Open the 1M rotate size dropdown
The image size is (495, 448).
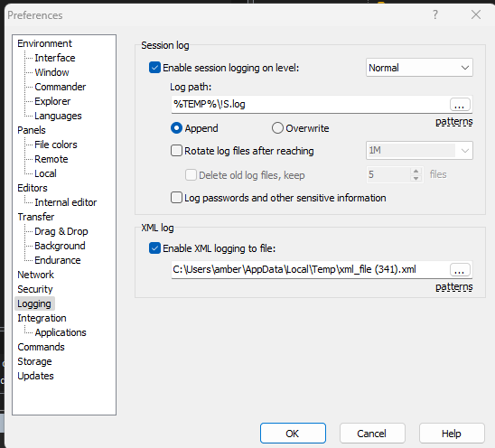coord(419,150)
